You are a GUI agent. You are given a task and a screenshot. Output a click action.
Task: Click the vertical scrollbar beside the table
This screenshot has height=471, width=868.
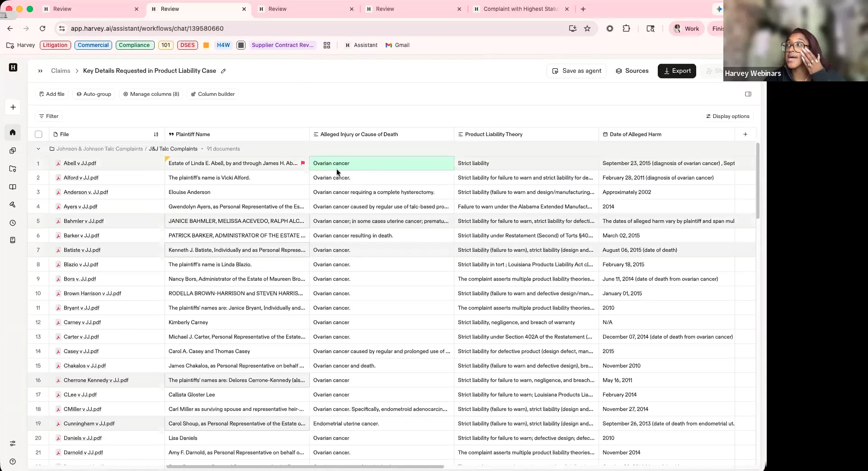pyautogui.click(x=758, y=181)
